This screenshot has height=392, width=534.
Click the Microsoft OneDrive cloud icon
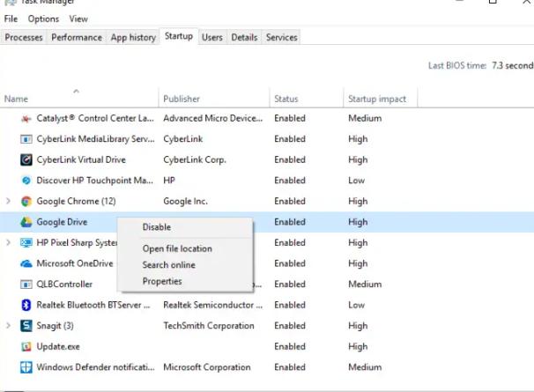[x=26, y=263]
